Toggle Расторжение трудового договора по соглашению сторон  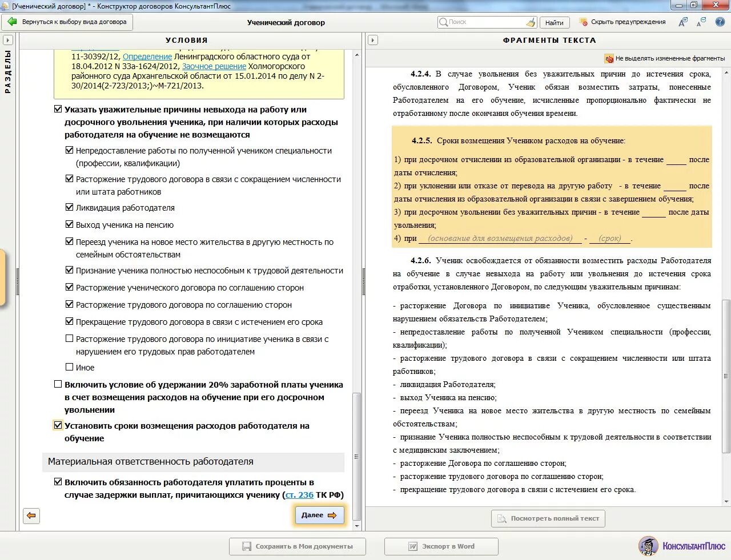[x=69, y=304]
